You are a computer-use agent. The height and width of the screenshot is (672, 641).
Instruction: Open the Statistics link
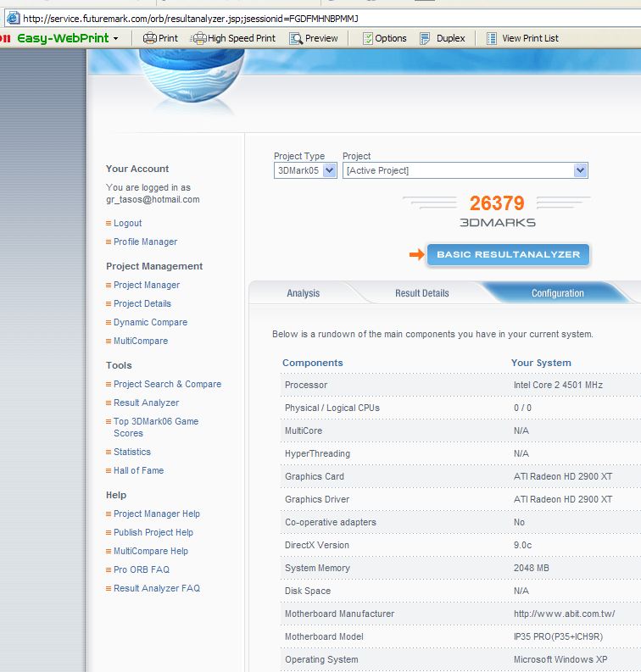132,452
